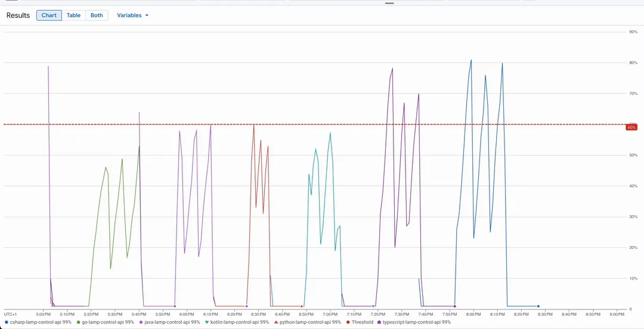Click the 7:30 PM axis label
Viewport: 644px width, 329px height.
402,314
